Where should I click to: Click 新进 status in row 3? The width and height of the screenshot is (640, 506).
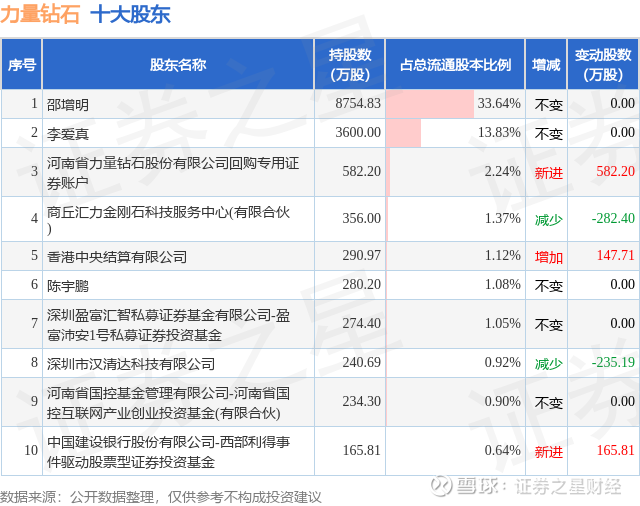[x=549, y=173]
